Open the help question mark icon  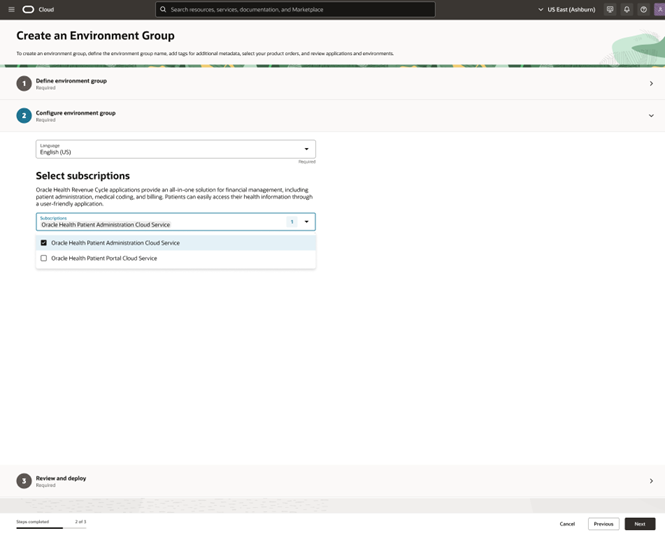tap(643, 9)
